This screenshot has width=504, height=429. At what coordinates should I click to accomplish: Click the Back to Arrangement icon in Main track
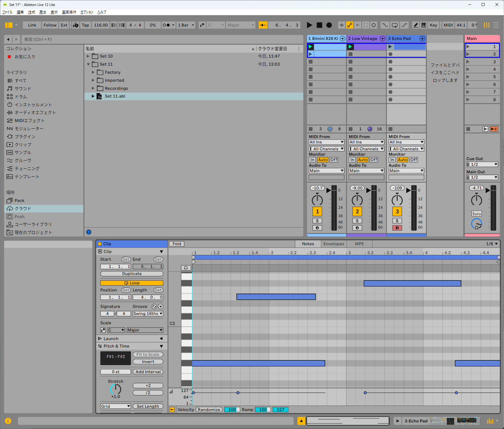(494, 129)
